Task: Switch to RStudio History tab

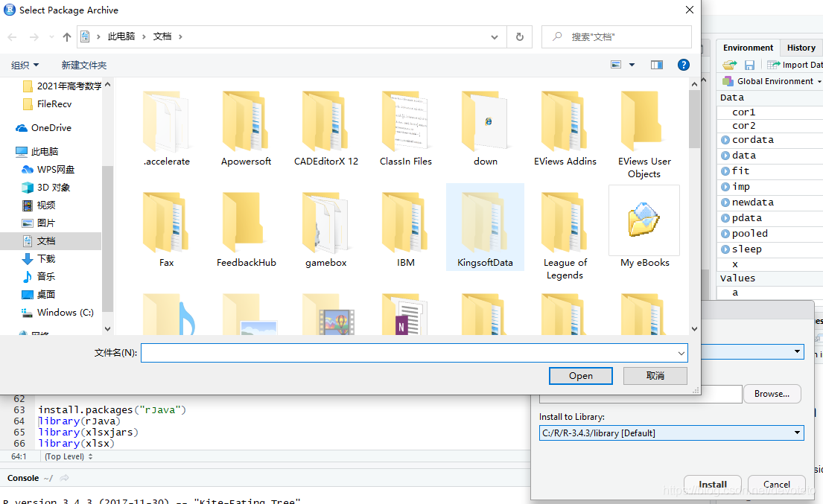Action: [x=801, y=48]
